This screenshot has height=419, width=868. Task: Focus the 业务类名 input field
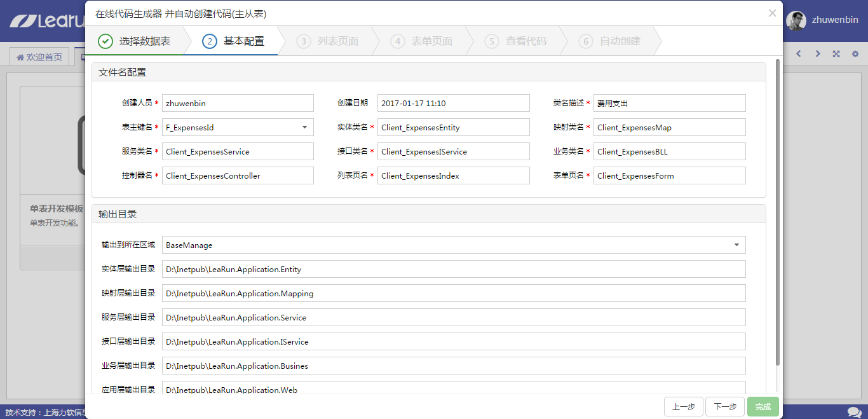(670, 151)
